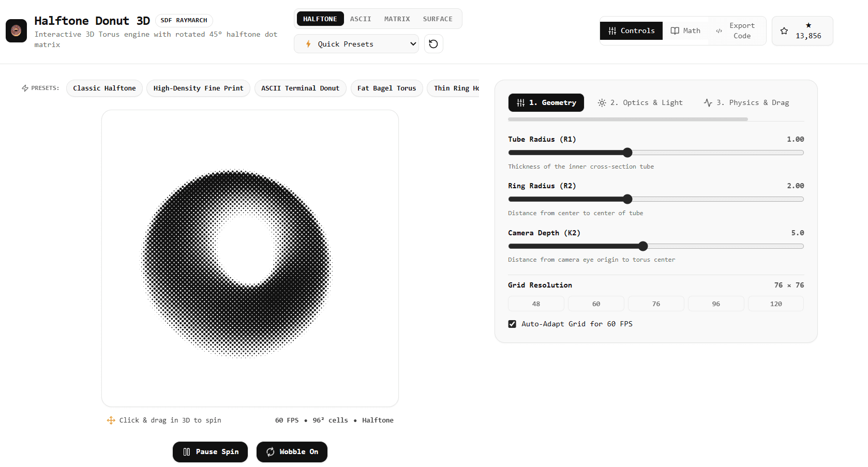Click the 60 FPS status text
This screenshot has width=868, height=467.
coord(287,420)
